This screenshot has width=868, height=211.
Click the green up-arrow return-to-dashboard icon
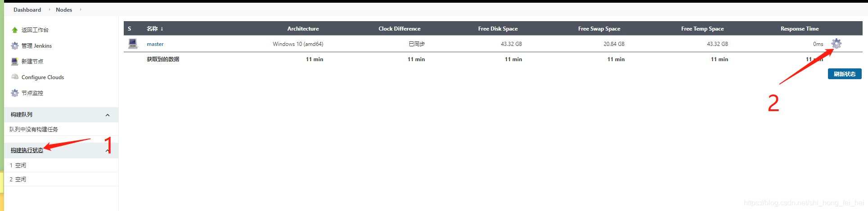tap(14, 30)
